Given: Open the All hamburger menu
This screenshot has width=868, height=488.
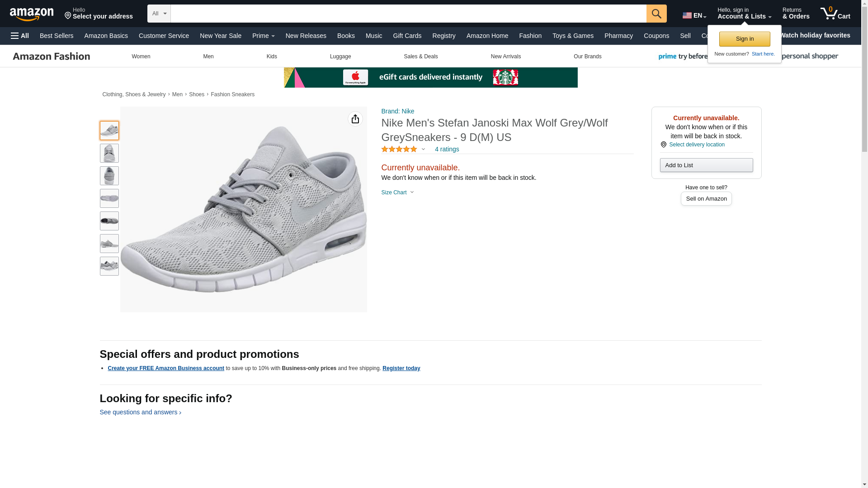Looking at the screenshot, I should (x=20, y=36).
